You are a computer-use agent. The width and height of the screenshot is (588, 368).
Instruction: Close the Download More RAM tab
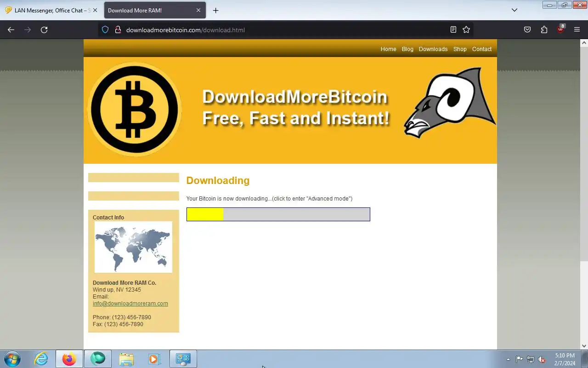198,10
